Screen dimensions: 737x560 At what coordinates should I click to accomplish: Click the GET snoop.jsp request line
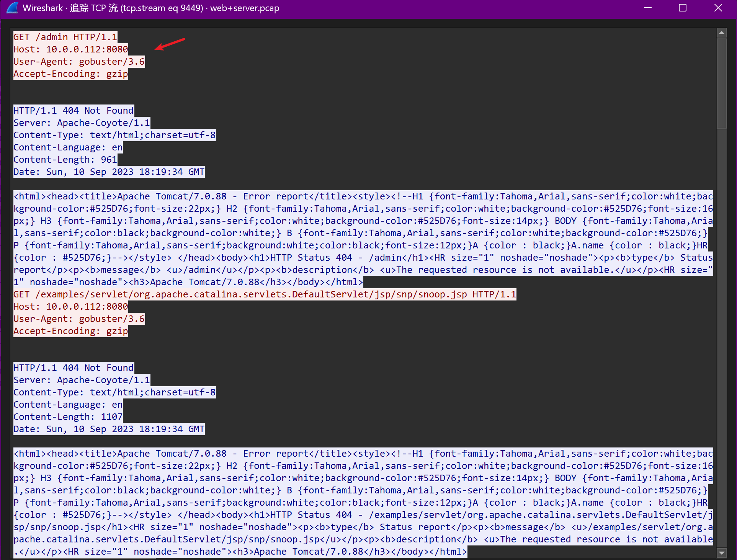(264, 294)
